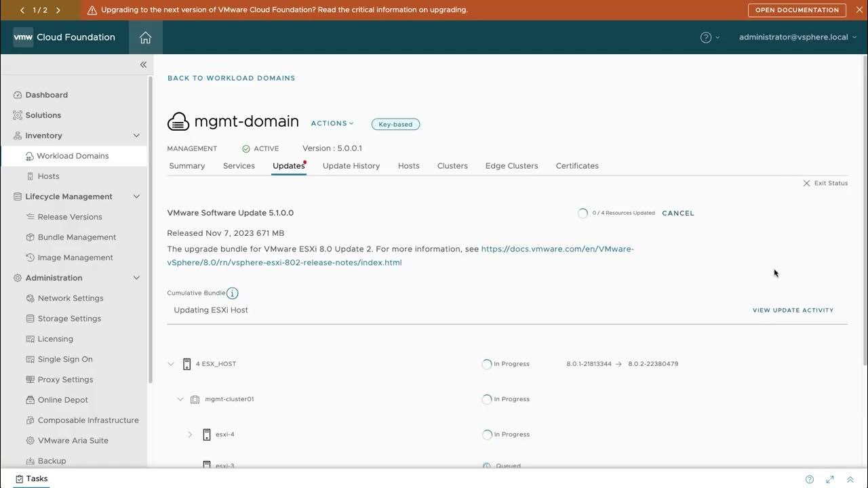Viewport: 868px width, 488px height.
Task: Open Online Depot settings
Action: point(62,400)
